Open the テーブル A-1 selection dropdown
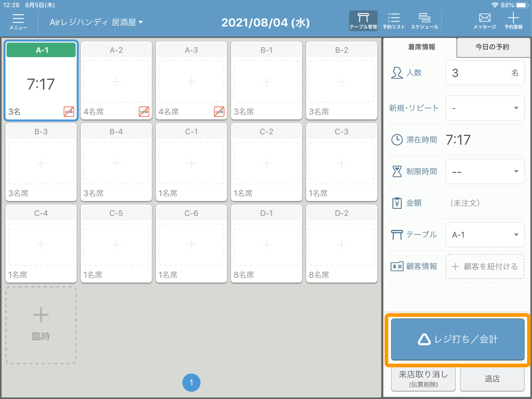This screenshot has height=399, width=532. (x=485, y=235)
